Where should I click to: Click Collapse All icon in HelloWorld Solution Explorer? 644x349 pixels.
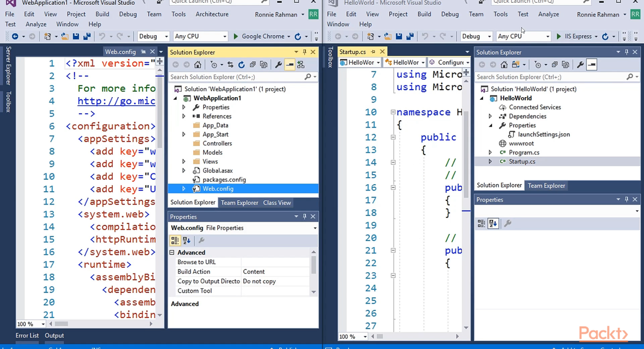point(554,65)
